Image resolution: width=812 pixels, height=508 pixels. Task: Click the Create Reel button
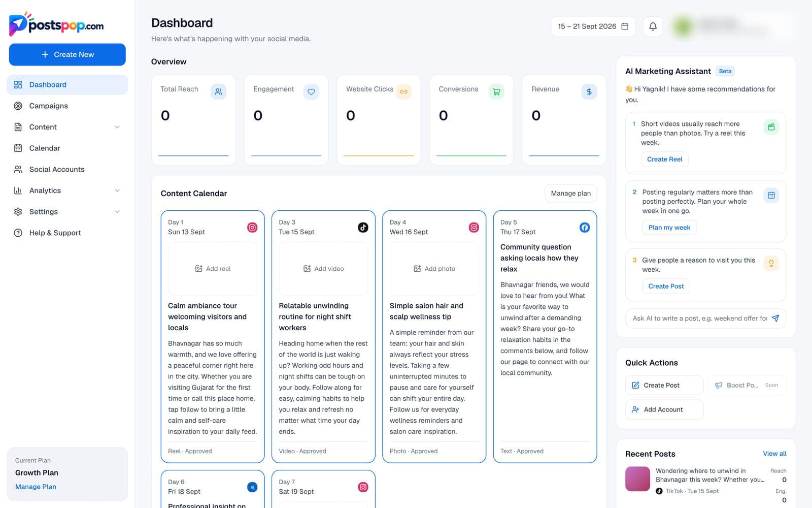tap(664, 159)
